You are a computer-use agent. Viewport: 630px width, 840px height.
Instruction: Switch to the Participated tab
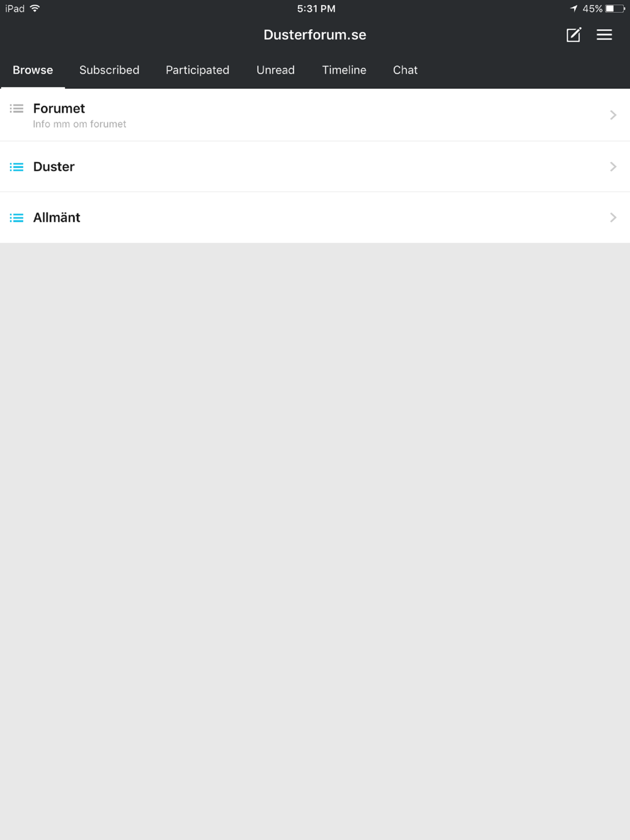pos(197,70)
